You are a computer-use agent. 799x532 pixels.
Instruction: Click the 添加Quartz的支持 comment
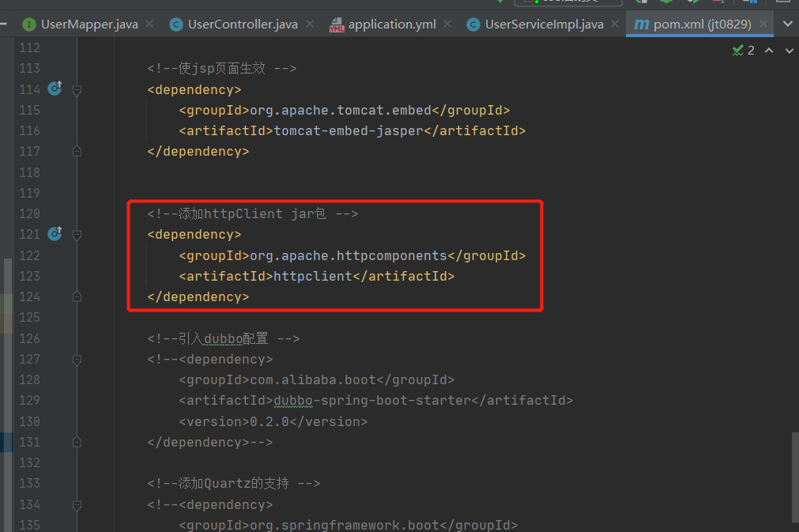click(233, 483)
